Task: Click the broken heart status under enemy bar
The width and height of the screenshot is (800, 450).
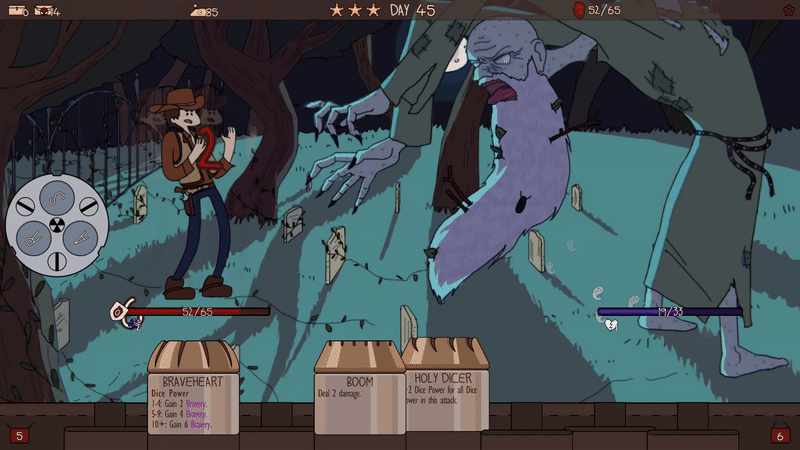Action: point(606,324)
